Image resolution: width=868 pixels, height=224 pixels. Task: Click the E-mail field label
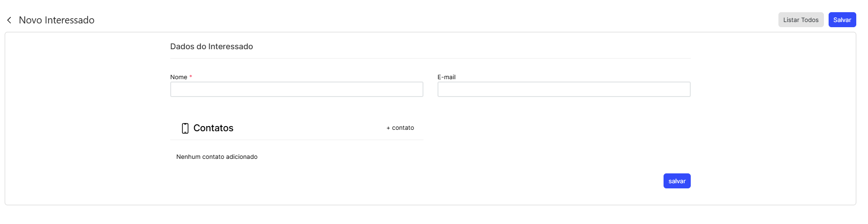coord(446,77)
